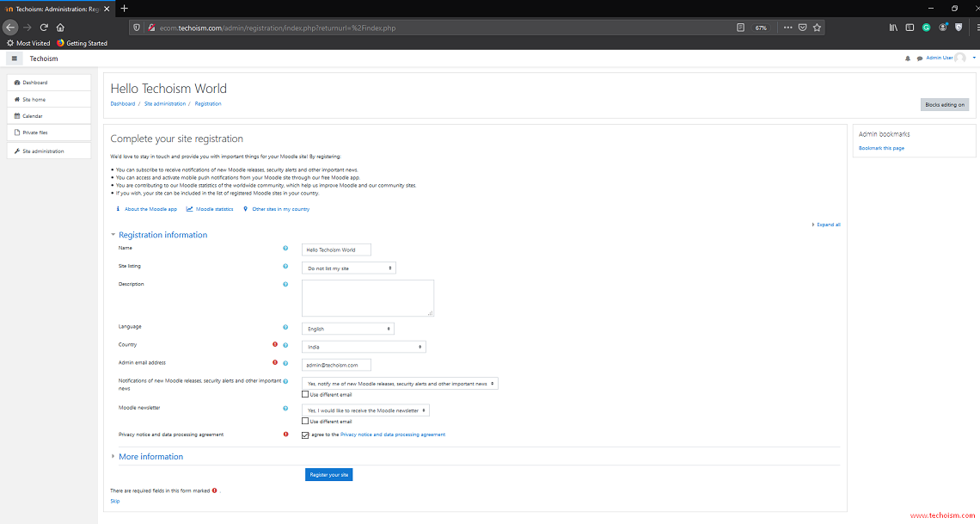
Task: Click the browser Forward arrow button
Action: (27, 28)
